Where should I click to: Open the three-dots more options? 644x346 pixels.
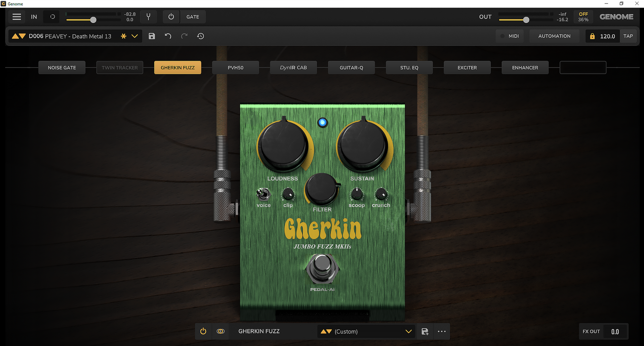442,332
